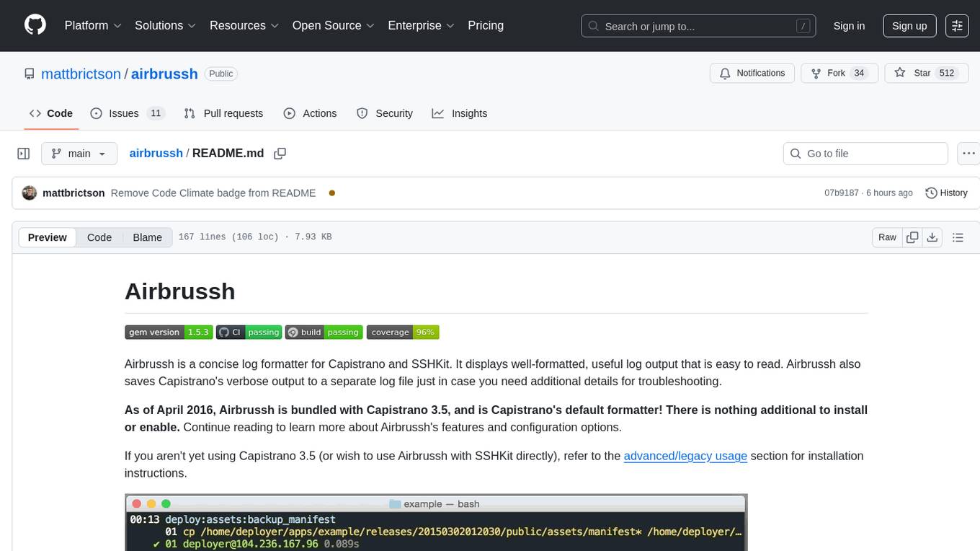980x551 pixels.
Task: Click the Issues count 11 badge
Action: click(x=156, y=113)
